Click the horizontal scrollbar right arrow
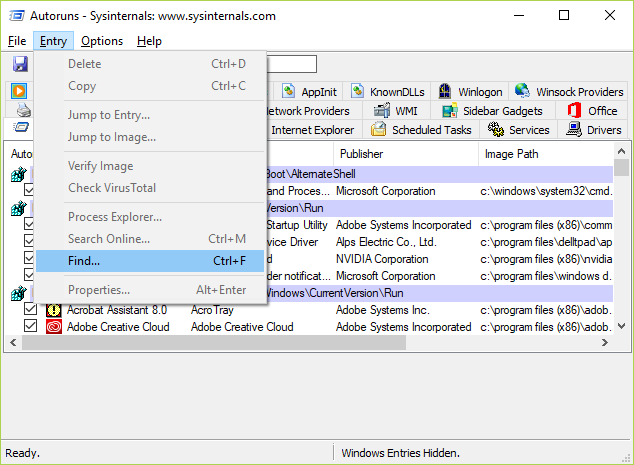 (x=605, y=342)
